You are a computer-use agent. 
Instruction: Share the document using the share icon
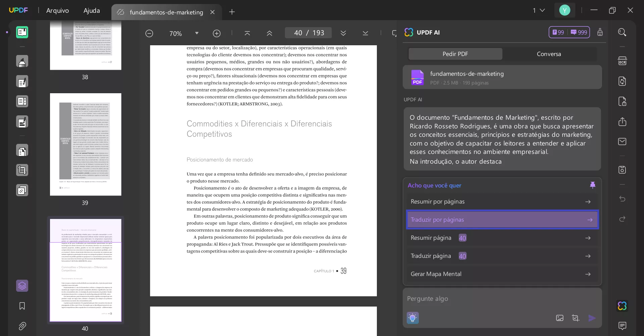point(623,121)
